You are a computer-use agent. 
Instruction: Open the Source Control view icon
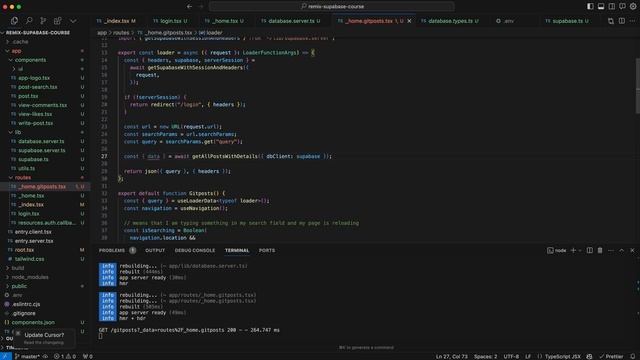tap(43, 20)
